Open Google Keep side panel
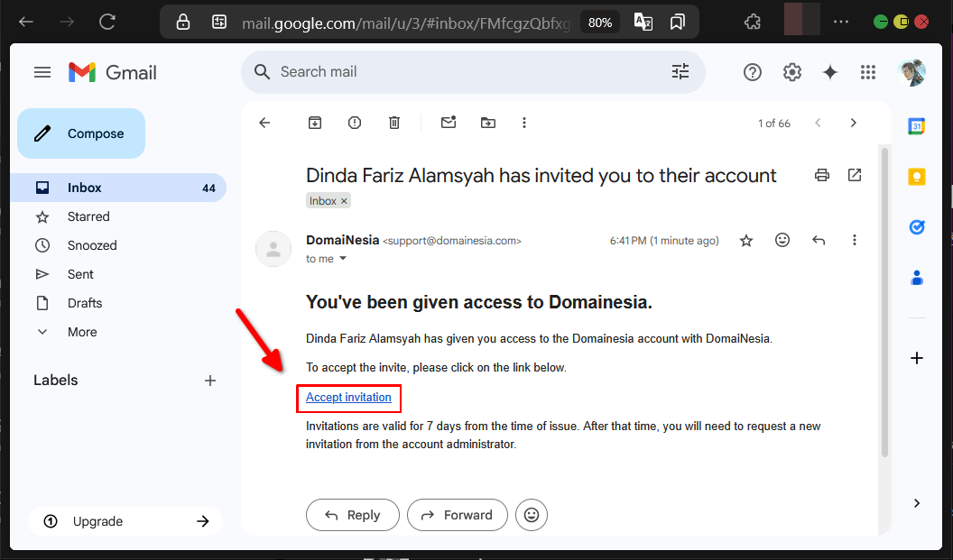 click(917, 177)
